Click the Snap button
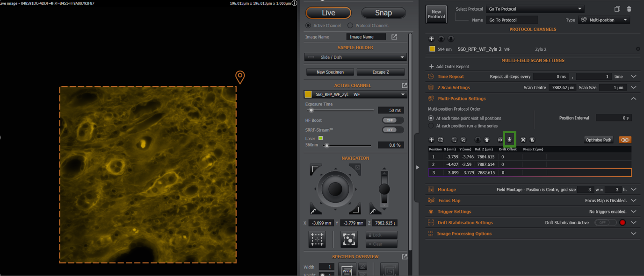This screenshot has width=644, height=276. [x=383, y=13]
